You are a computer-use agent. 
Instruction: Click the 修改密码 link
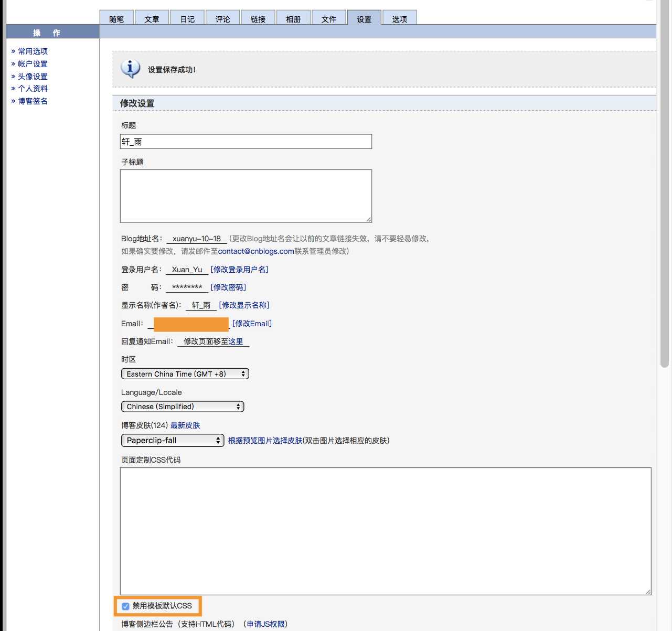point(228,287)
